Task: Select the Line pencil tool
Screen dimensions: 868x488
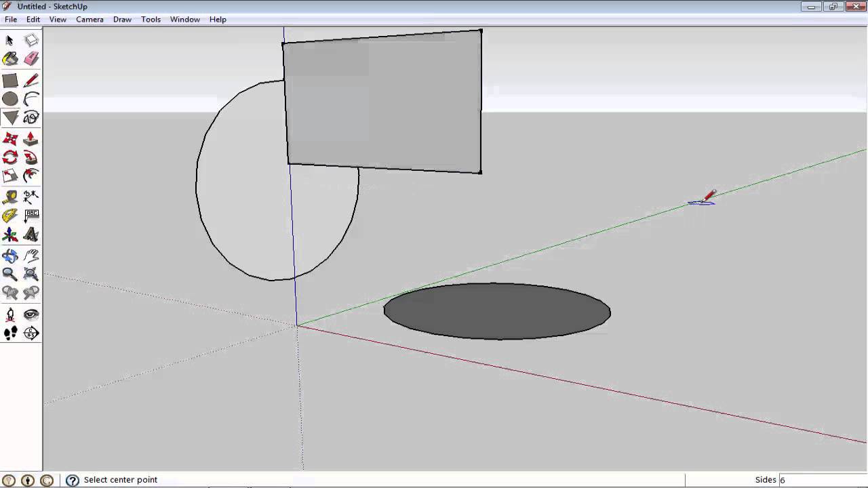Action: click(x=31, y=81)
